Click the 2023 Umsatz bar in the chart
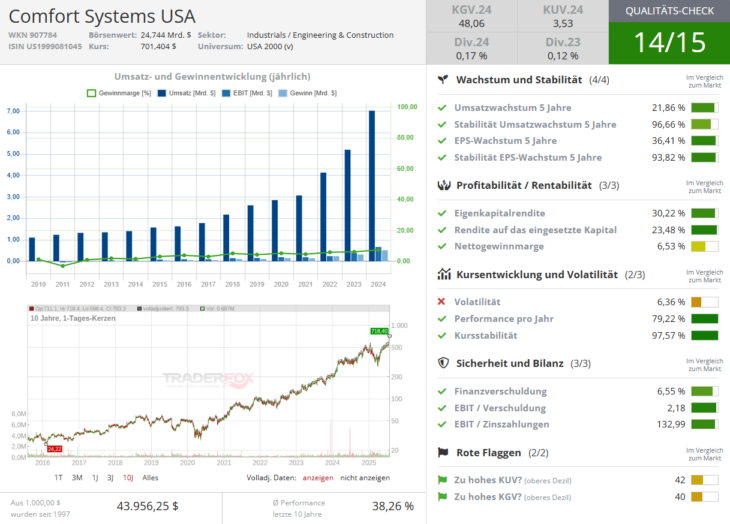 click(x=348, y=205)
